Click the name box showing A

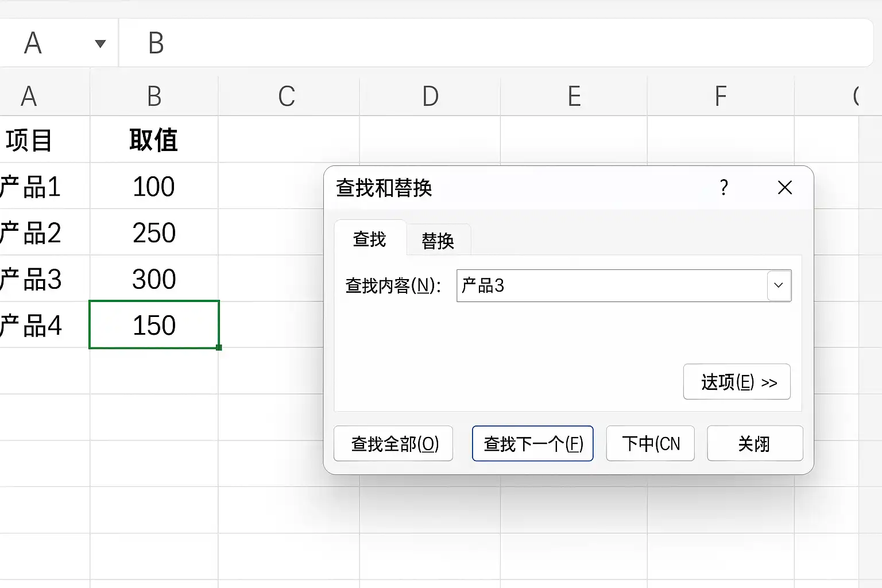(46, 43)
